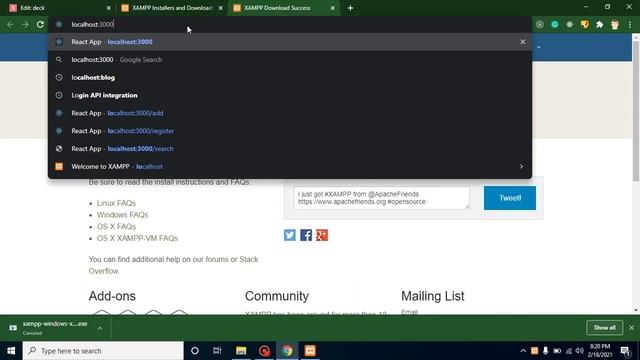This screenshot has width=640, height=360.
Task: Open React App localhost:3000/search suggestion
Action: coord(290,149)
